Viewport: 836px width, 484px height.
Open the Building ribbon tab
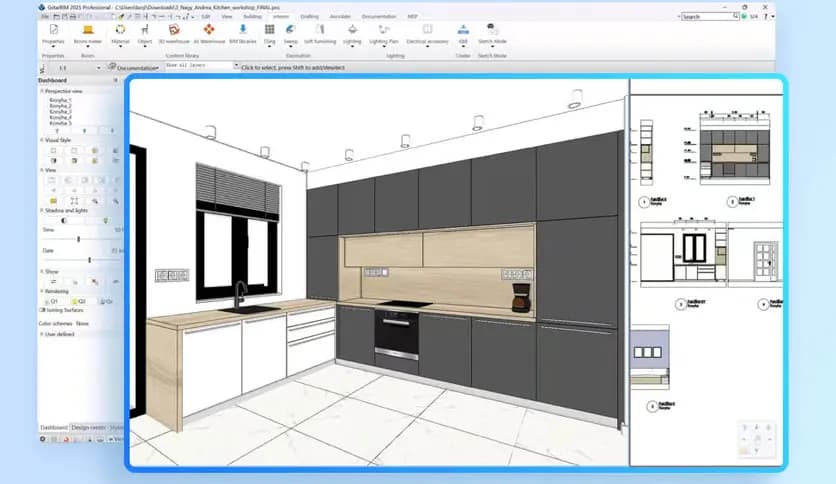(x=252, y=17)
